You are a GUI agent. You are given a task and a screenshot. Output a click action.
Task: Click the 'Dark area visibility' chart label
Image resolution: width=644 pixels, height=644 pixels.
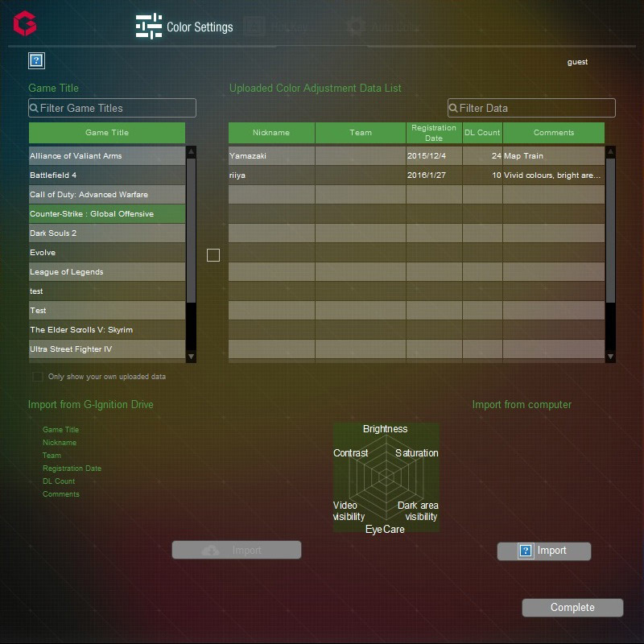(x=418, y=511)
